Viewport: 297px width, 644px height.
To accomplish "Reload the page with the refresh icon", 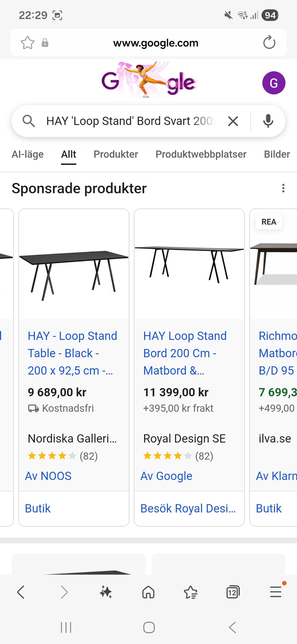I will coord(269,43).
